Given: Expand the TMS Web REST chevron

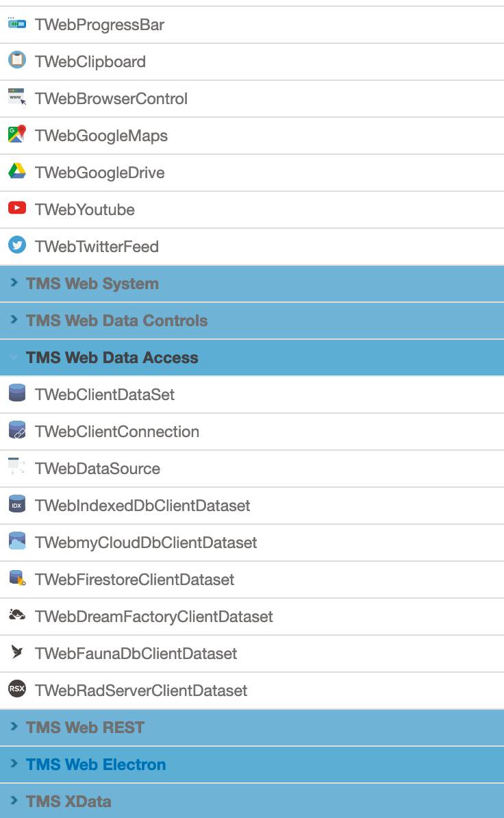Looking at the screenshot, I should click(14, 726).
